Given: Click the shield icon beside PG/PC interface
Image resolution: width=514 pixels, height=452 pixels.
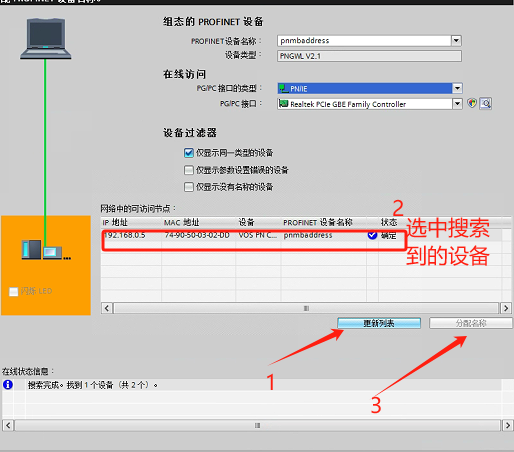Looking at the screenshot, I should point(472,103).
